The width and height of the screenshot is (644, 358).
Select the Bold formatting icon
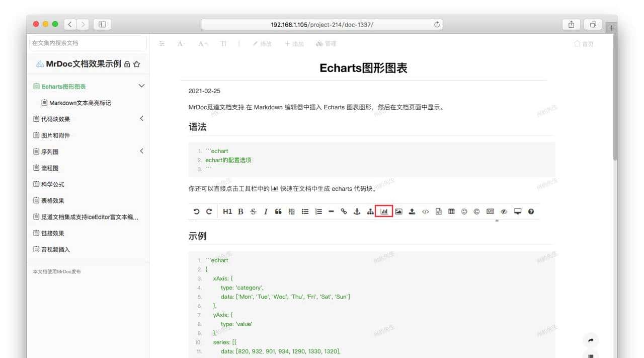(x=240, y=211)
